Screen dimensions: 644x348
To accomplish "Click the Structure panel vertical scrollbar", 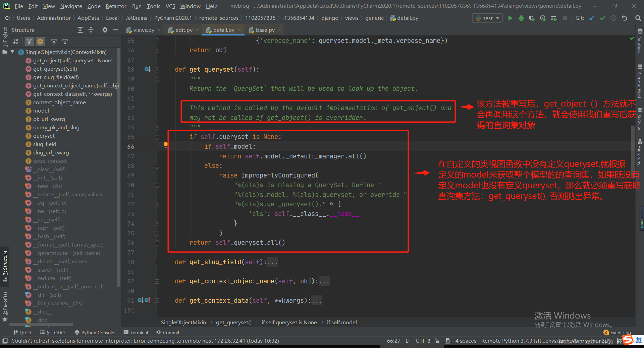I will coord(118,167).
